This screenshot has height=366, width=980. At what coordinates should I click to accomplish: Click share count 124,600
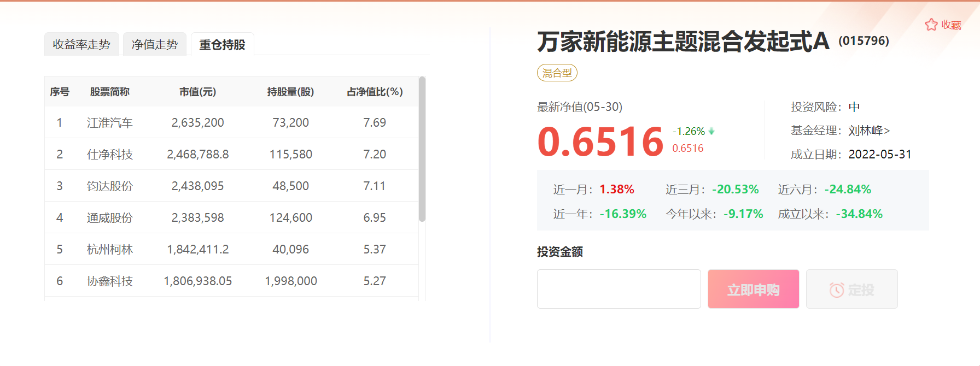[291, 218]
